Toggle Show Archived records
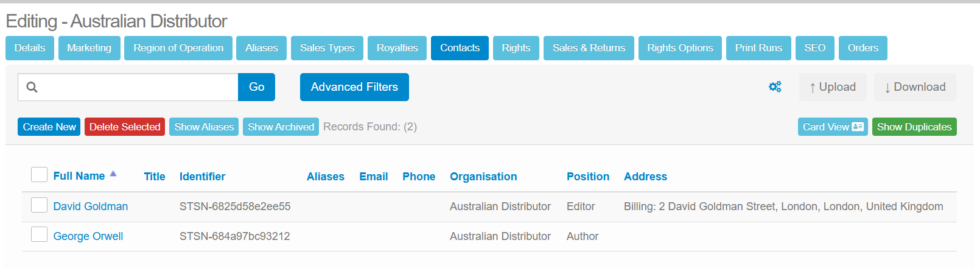 [281, 127]
